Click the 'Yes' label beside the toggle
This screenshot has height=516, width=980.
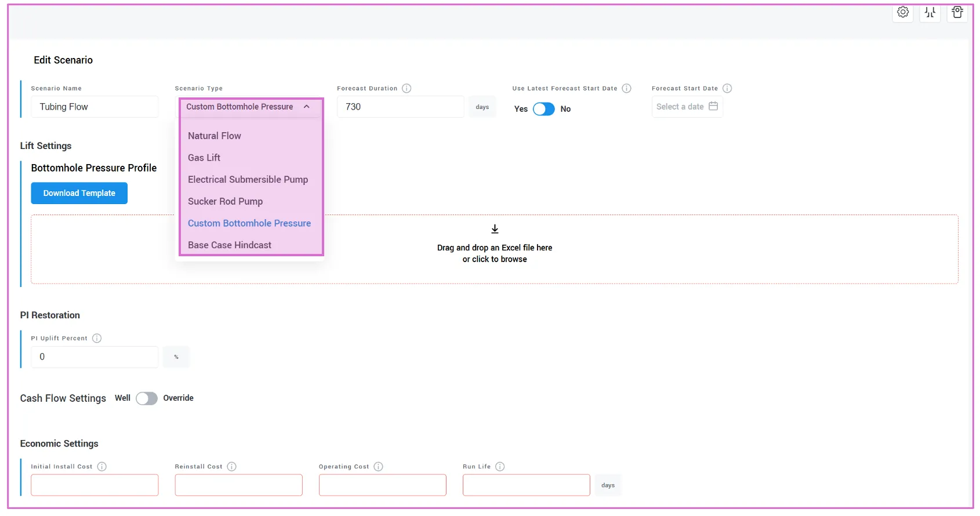tap(521, 109)
